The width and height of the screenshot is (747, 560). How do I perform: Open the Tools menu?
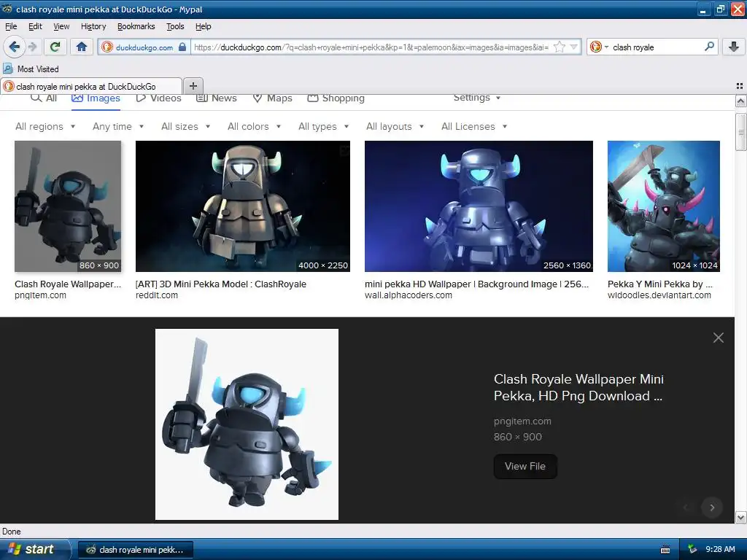pos(175,26)
